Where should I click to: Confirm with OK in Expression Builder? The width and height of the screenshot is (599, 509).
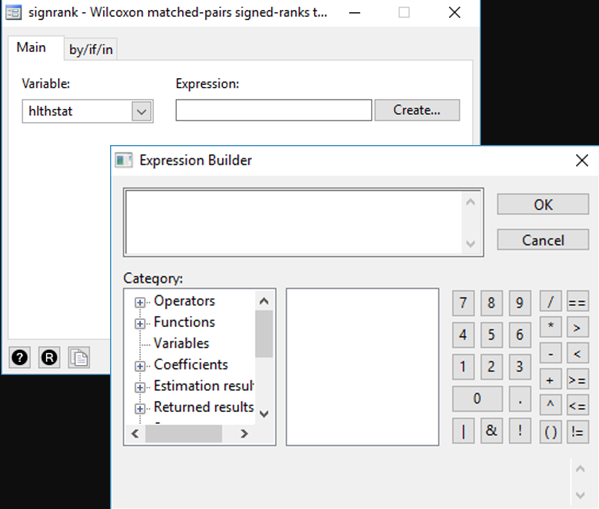[x=543, y=205]
